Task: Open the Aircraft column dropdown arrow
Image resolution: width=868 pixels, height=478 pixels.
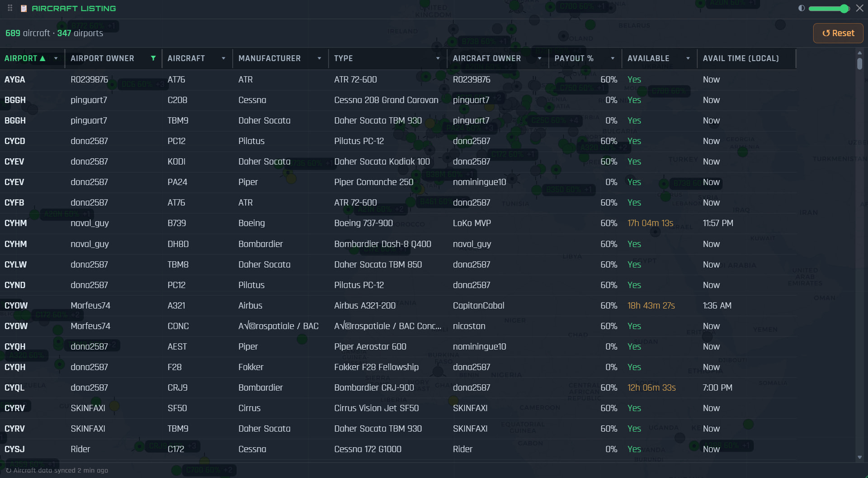Action: (223, 58)
